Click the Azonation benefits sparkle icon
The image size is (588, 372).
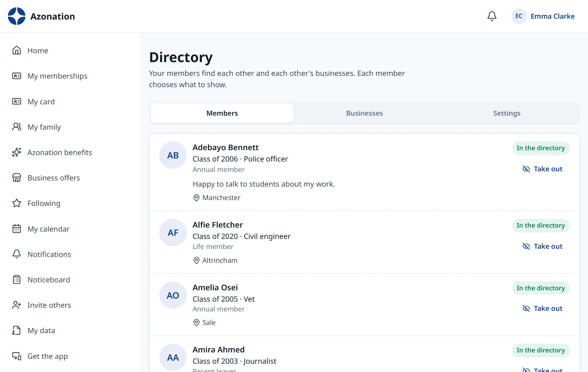17,152
